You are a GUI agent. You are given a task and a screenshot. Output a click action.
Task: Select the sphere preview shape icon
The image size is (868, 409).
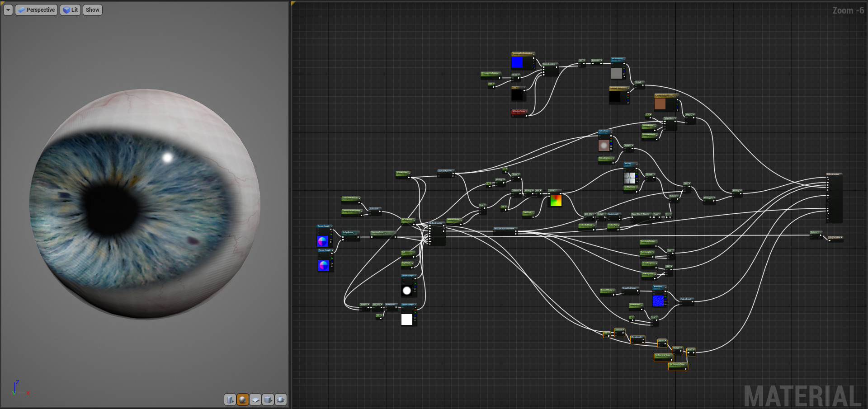pyautogui.click(x=243, y=400)
